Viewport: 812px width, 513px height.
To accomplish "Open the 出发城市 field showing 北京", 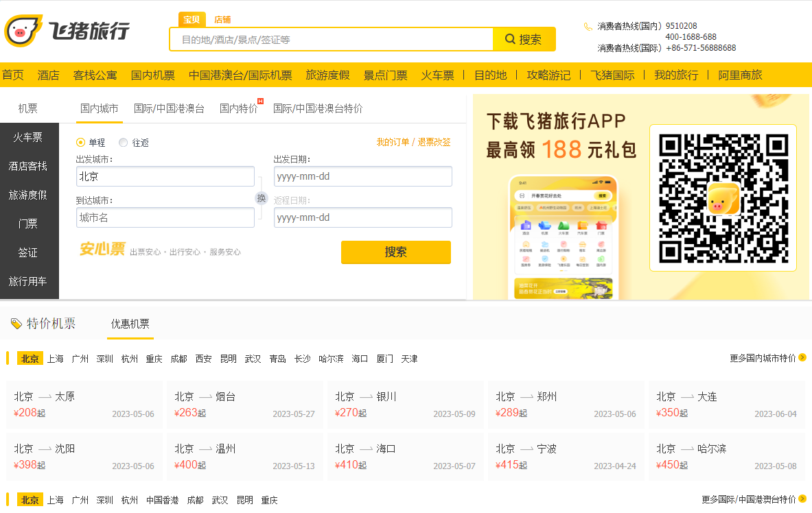I will (x=165, y=176).
